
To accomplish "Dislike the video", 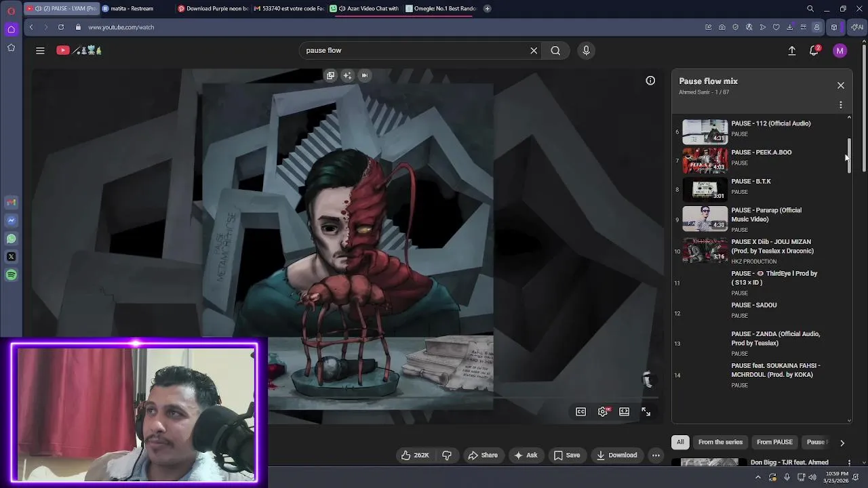I will [447, 455].
